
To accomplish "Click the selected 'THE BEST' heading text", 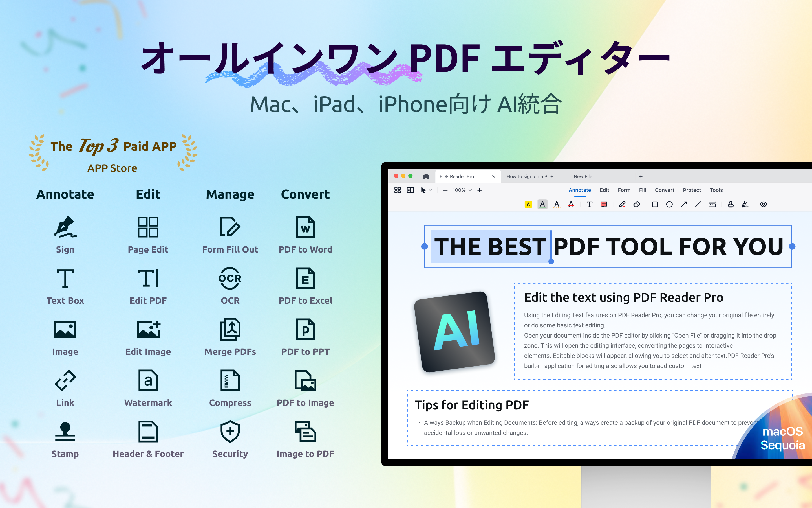I will click(490, 247).
